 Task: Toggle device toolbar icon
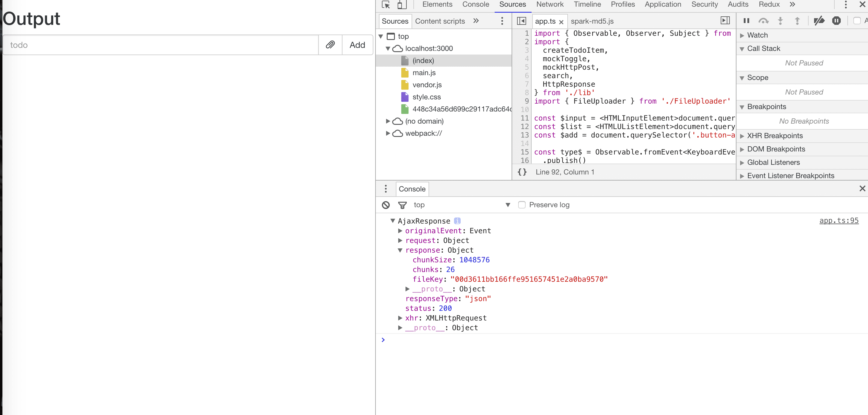click(x=401, y=5)
